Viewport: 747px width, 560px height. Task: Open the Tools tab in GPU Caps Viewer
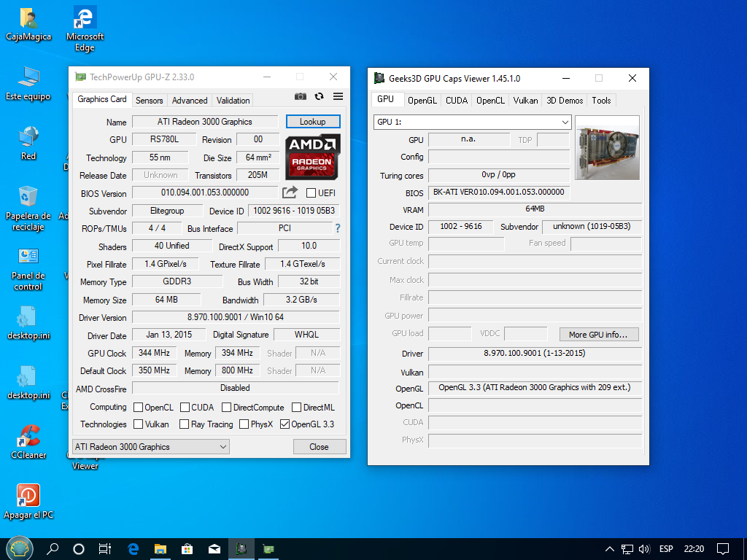pos(601,100)
